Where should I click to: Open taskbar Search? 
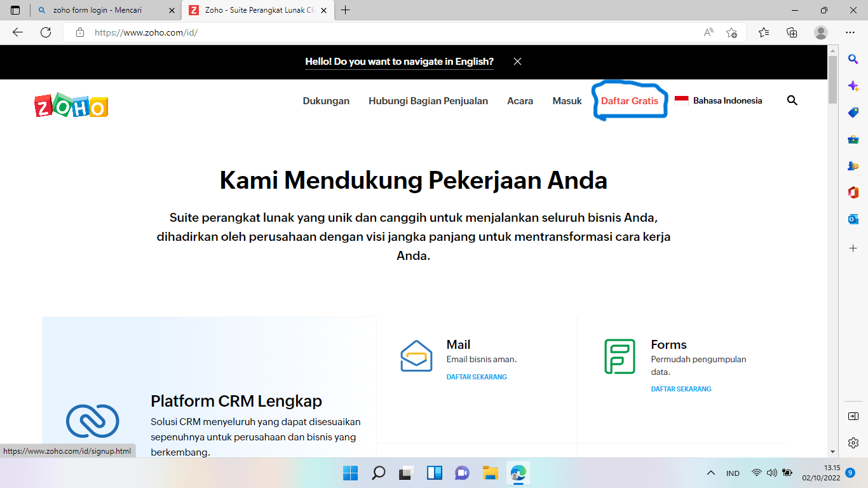[378, 473]
